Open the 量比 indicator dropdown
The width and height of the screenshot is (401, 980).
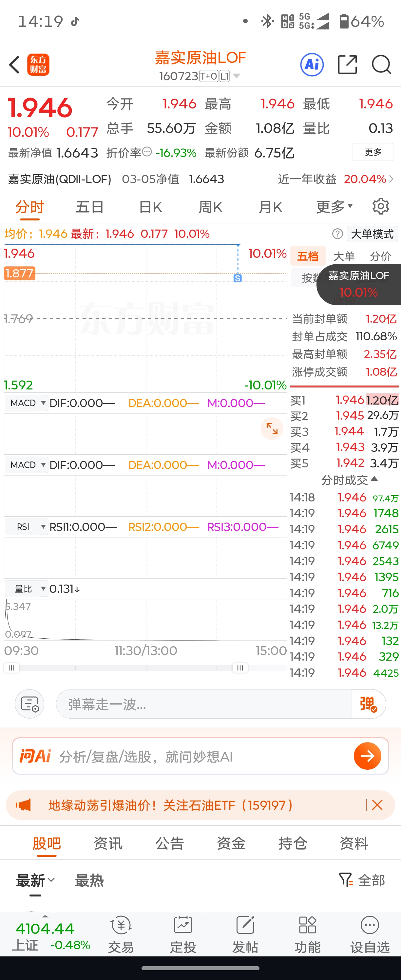point(26,589)
